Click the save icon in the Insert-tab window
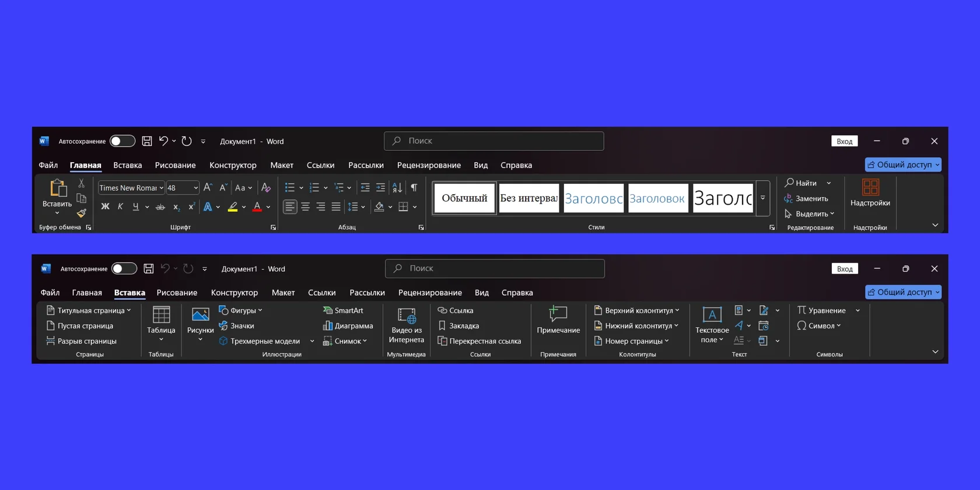Image resolution: width=980 pixels, height=490 pixels. (x=149, y=268)
